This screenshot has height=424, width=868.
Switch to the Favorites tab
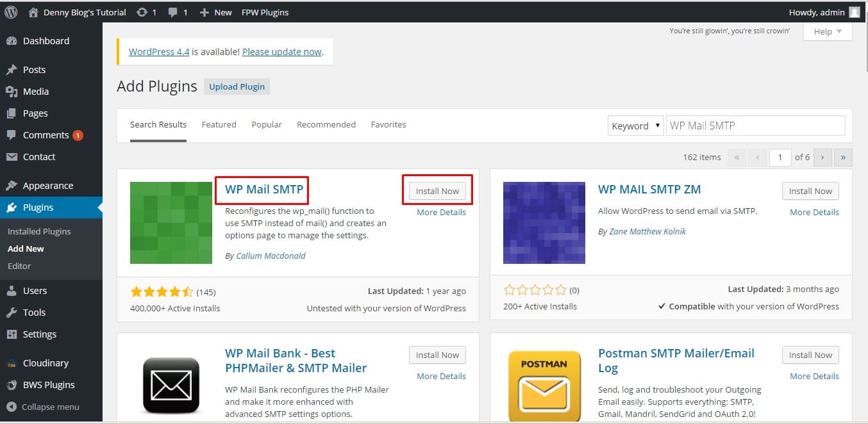coord(388,124)
